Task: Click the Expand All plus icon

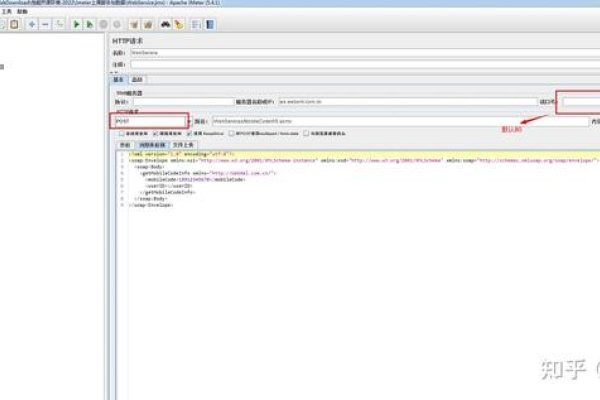Action: pos(32,24)
